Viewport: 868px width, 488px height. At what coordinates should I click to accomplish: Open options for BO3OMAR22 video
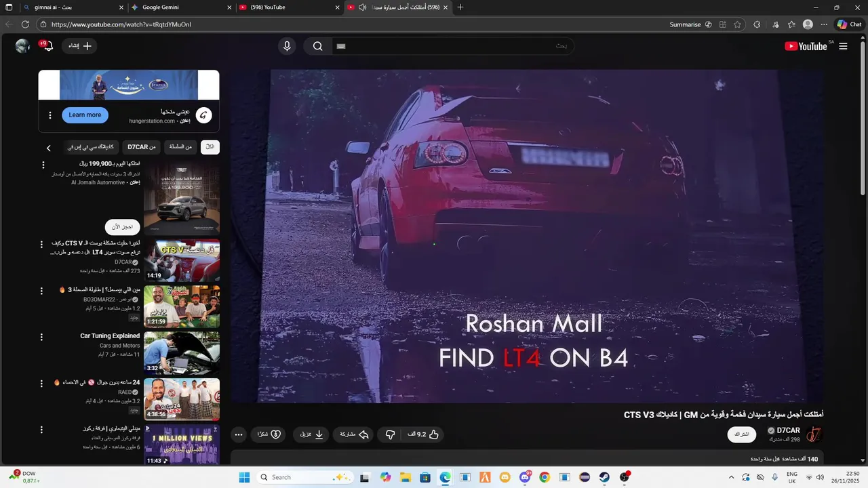point(41,291)
